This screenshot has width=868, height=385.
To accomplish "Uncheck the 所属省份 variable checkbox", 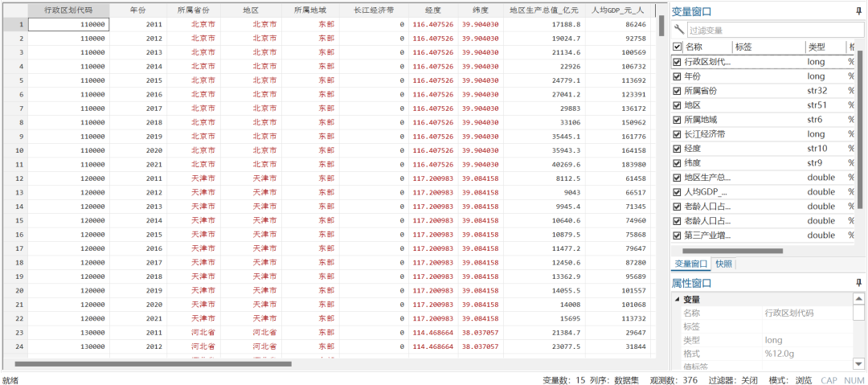I will point(677,91).
